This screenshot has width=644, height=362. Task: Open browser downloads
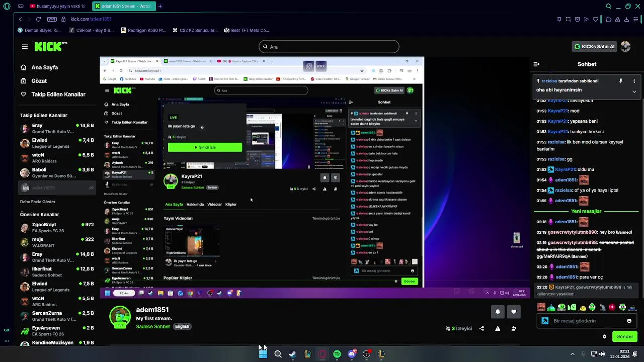[626, 19]
